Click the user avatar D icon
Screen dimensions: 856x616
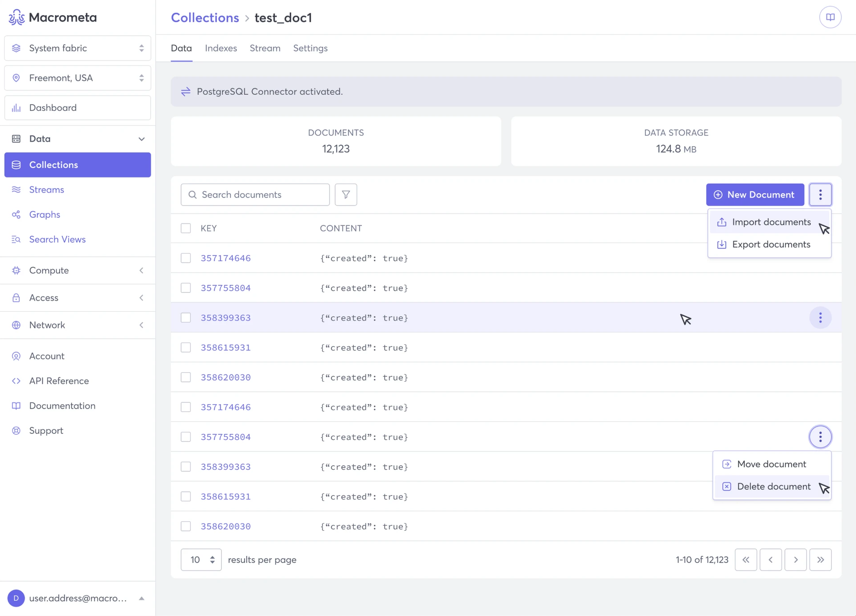[16, 598]
